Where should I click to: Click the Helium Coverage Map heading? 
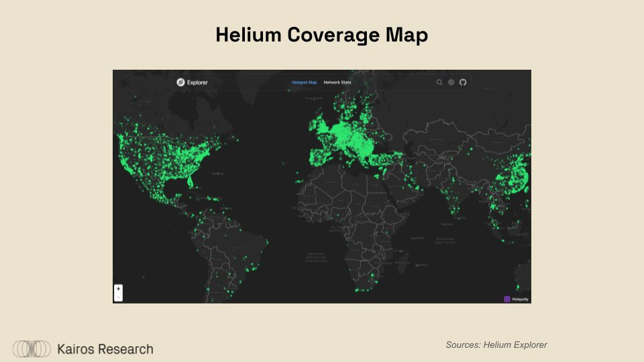tap(321, 35)
